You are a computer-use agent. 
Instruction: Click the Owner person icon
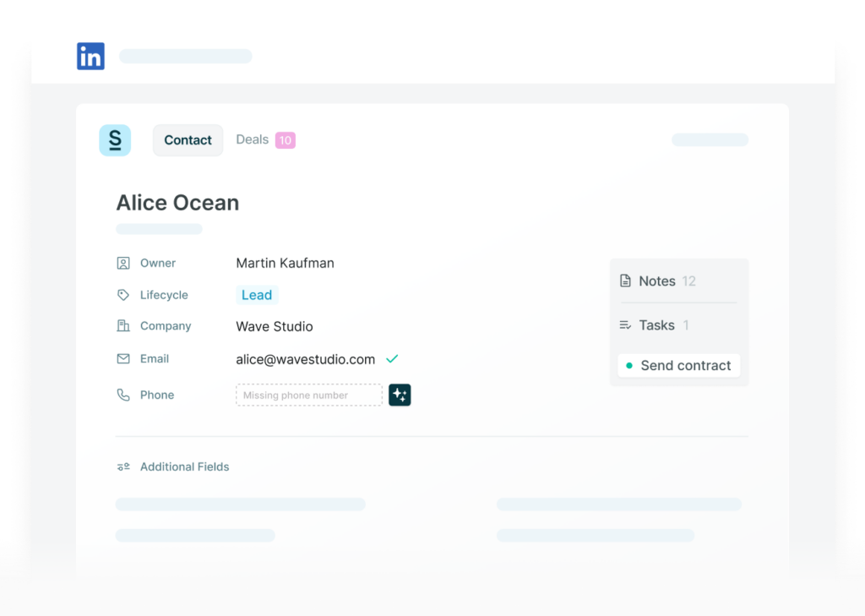[123, 263]
